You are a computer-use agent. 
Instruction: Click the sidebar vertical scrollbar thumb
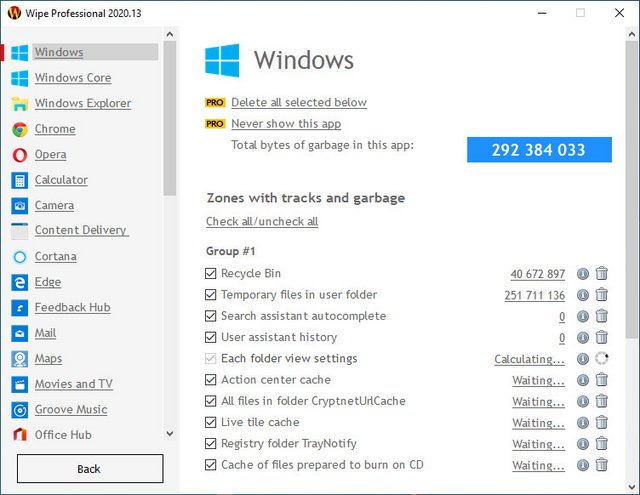tap(170, 118)
